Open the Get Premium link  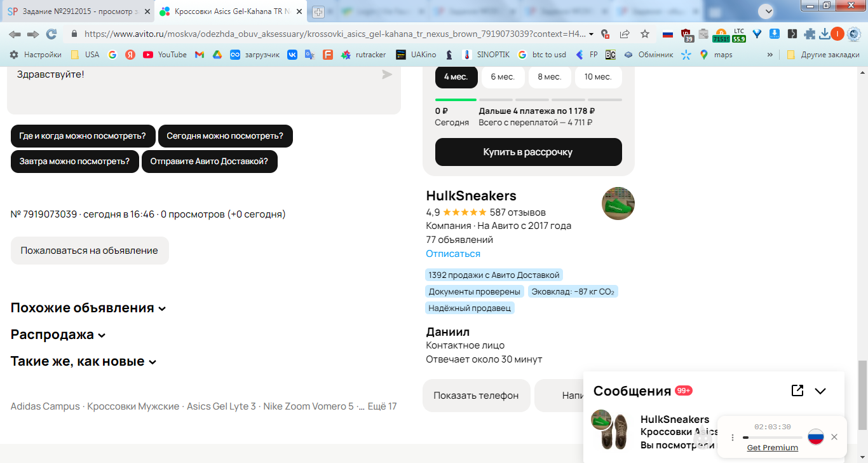(772, 448)
